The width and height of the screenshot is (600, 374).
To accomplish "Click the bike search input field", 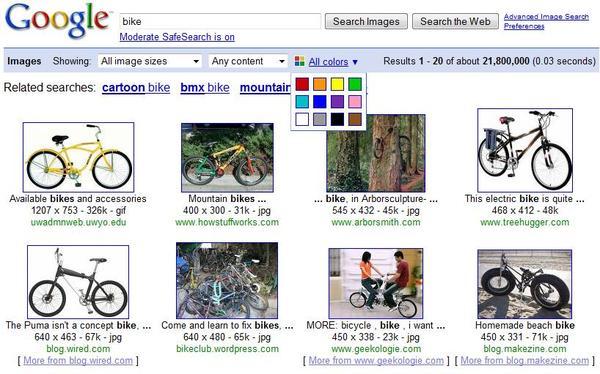I will pos(220,21).
